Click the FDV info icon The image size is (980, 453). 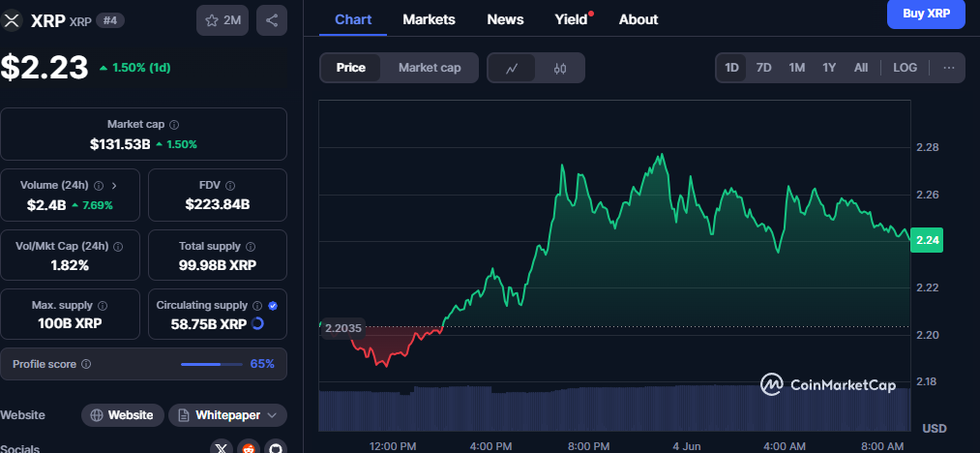click(x=230, y=185)
